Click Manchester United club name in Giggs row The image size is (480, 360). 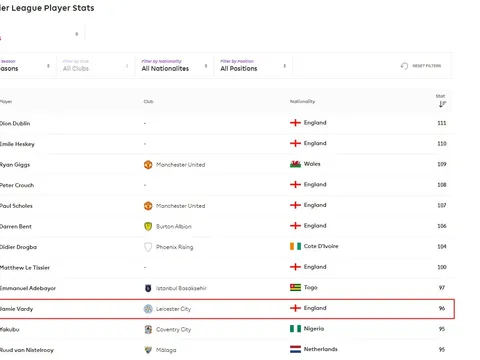[181, 165]
